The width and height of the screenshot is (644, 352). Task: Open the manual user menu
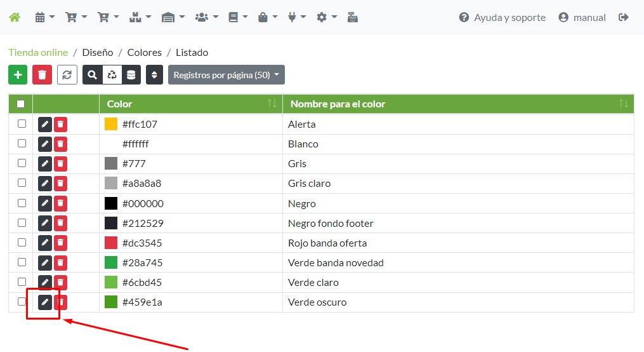click(x=582, y=17)
